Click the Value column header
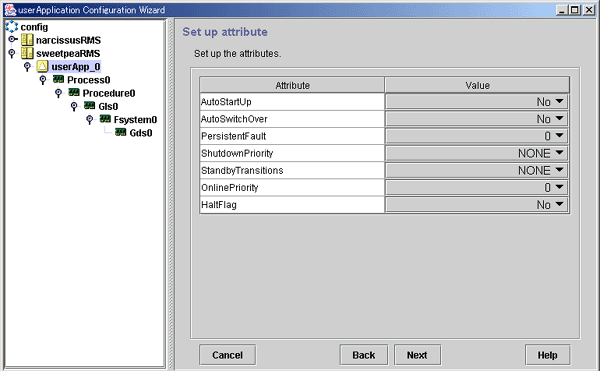Viewport: 600px width, 371px height. click(x=477, y=85)
